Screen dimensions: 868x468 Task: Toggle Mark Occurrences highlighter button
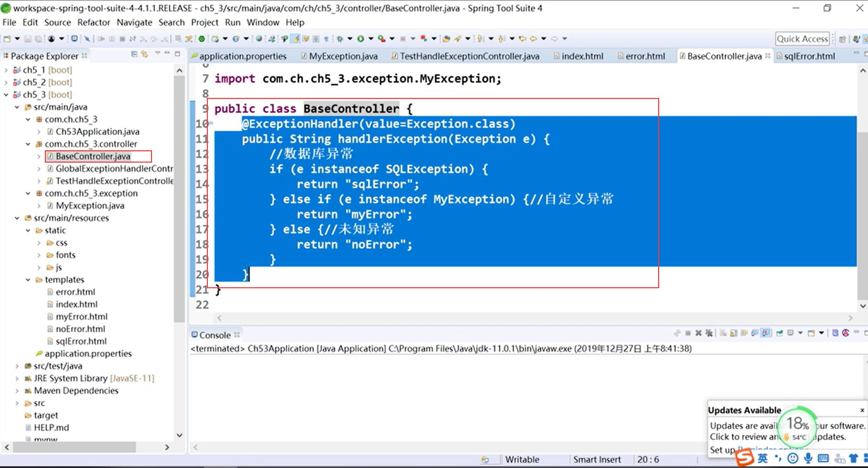295,39
